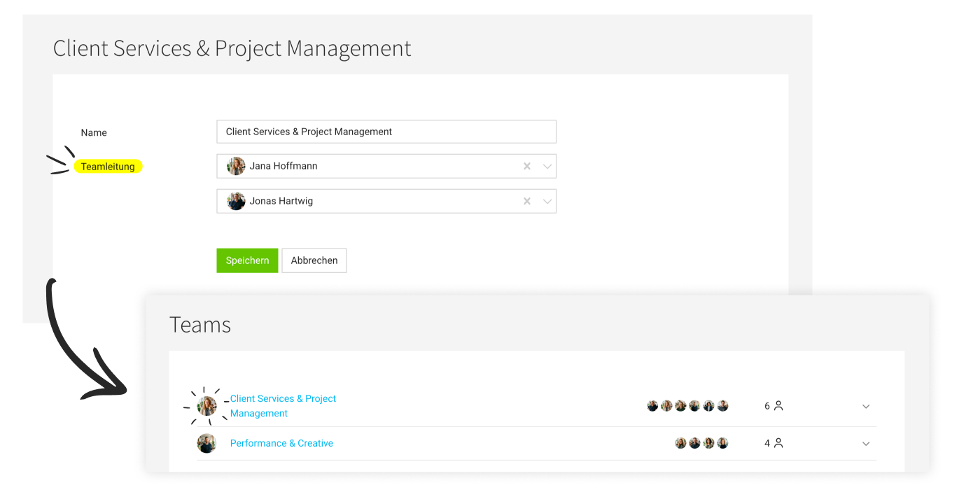Click the member avatars of Performance & Creative

[701, 443]
